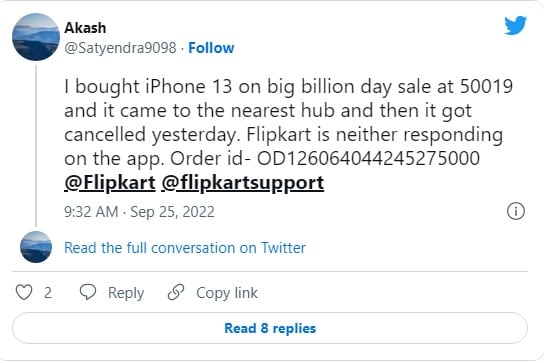Click the Copy link text label
Screen dimensions: 544x363
click(x=227, y=293)
